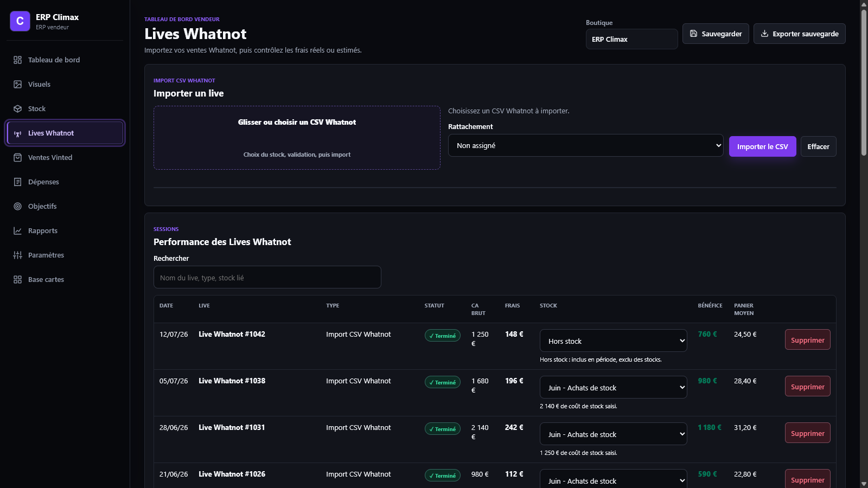Delete Live Whatnot #1042 with Supprimer
This screenshot has width=868, height=488.
point(807,339)
